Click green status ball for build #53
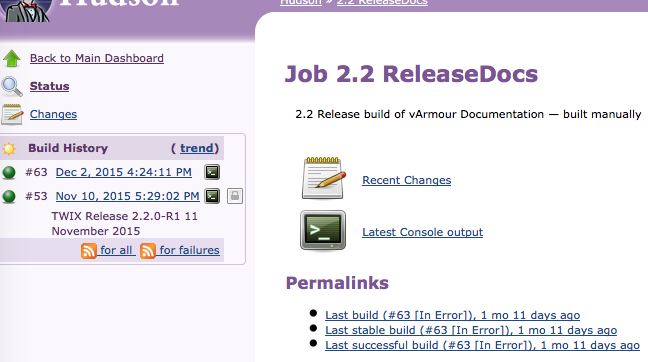The height and width of the screenshot is (362, 648). [x=9, y=196]
